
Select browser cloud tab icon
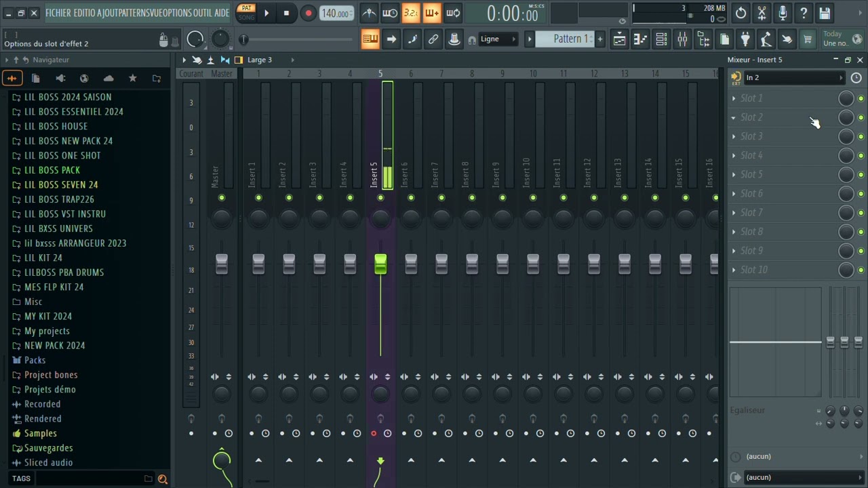[108, 79]
